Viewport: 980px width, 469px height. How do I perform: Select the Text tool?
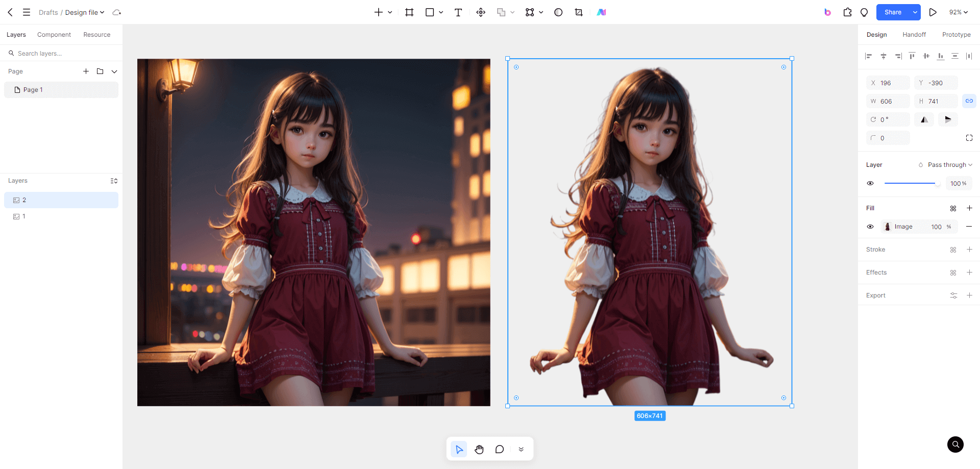458,12
